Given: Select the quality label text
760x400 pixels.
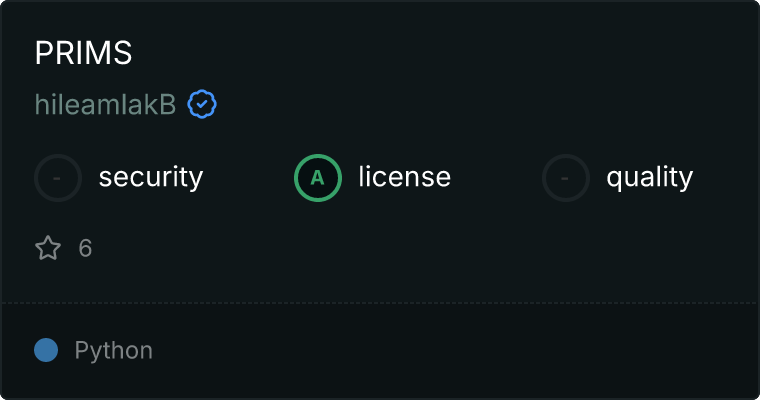Looking at the screenshot, I should [649, 178].
